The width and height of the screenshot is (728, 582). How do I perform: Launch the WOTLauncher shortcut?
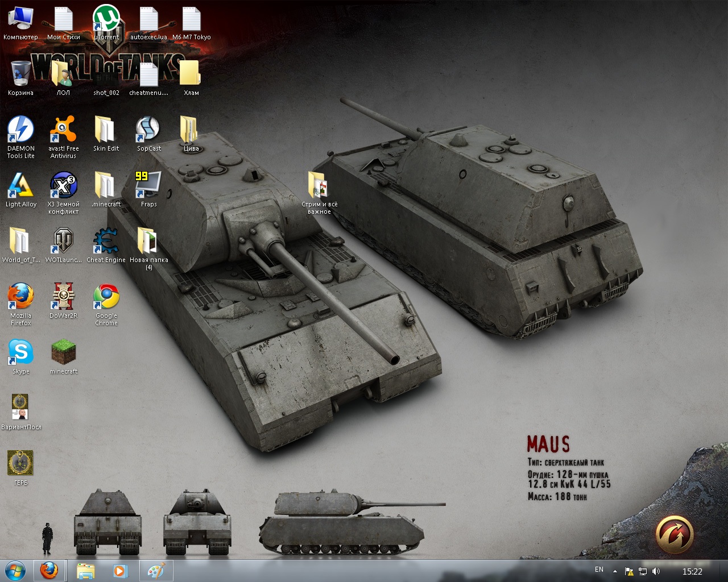click(63, 246)
